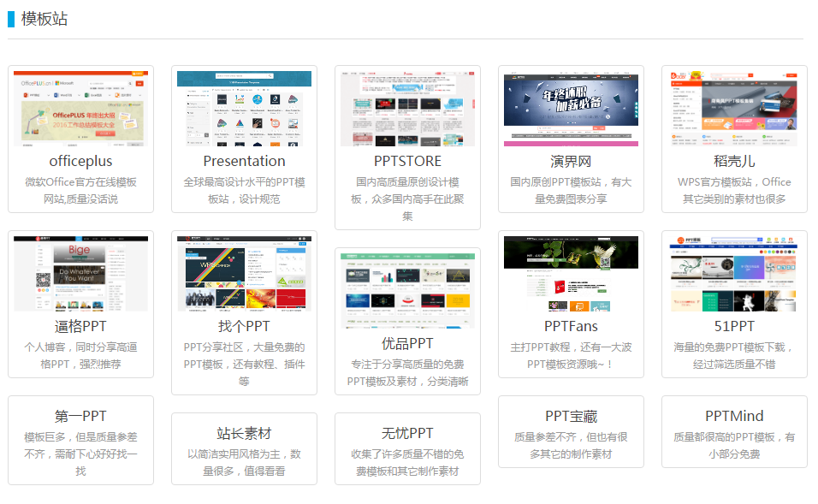Viewport: 818px width, 504px height.
Task: Click description '专注于分享高质量的免费PPT模板及素材，分类清晰'
Action: point(407,373)
